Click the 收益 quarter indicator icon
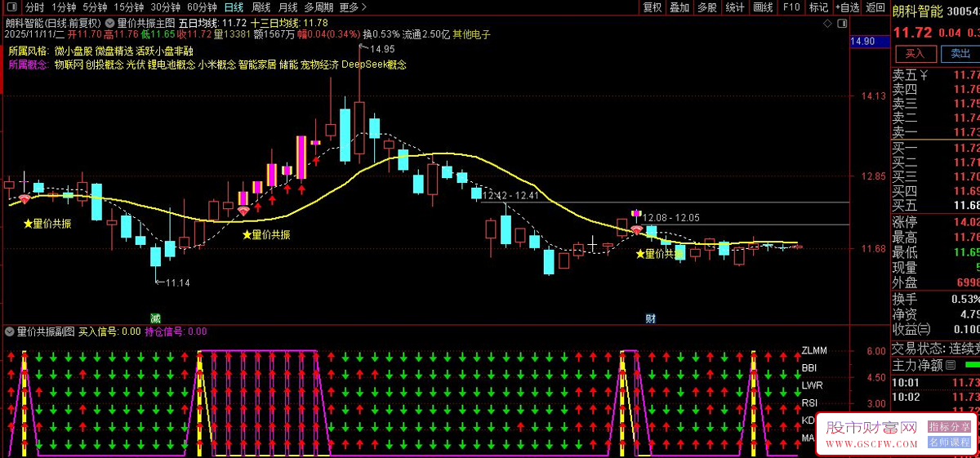This screenshot has height=458, width=980. 924,329
